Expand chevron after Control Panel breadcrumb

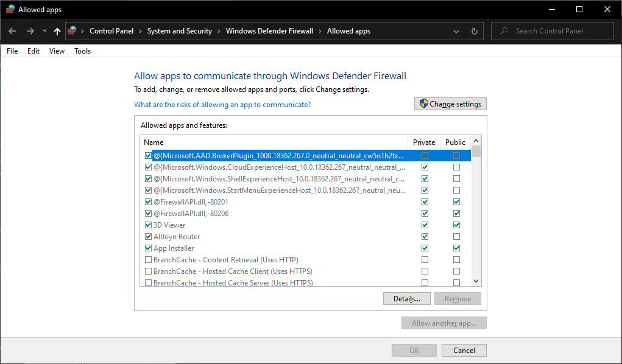point(141,31)
